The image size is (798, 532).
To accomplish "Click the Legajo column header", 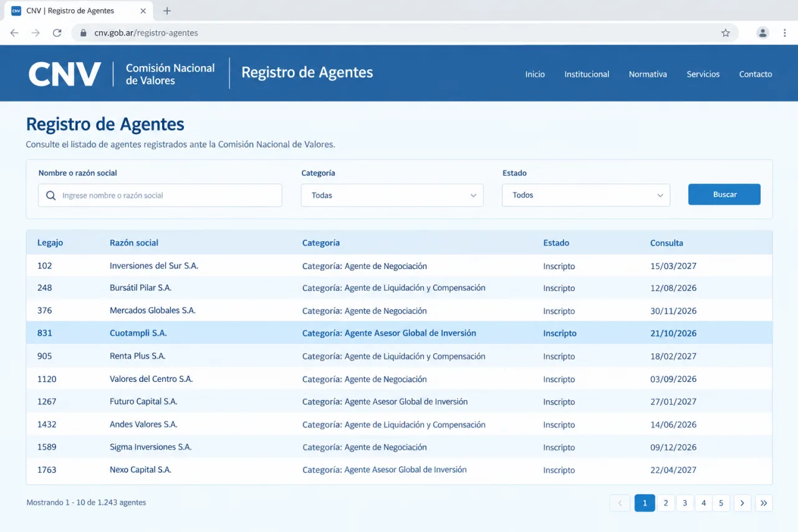I will [x=50, y=243].
